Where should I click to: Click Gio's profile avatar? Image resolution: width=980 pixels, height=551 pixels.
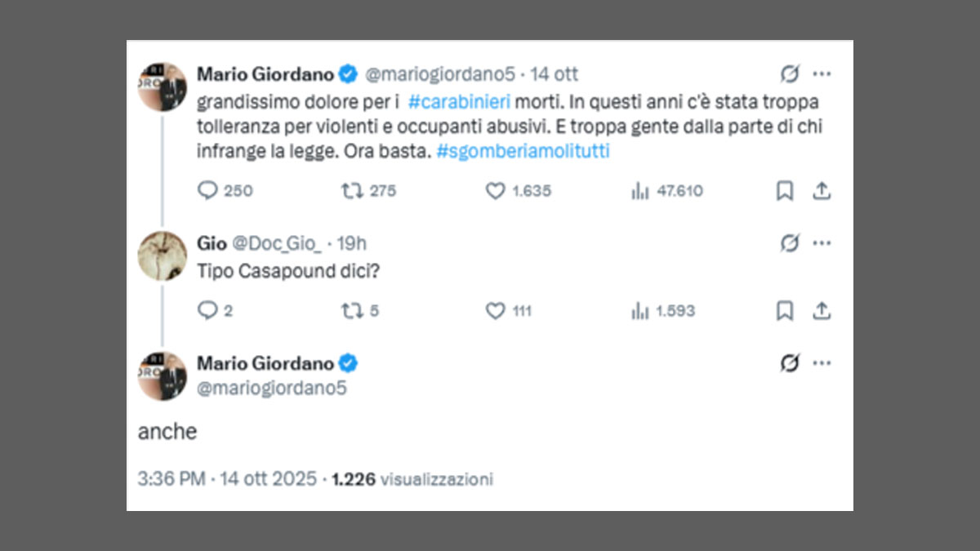(162, 256)
